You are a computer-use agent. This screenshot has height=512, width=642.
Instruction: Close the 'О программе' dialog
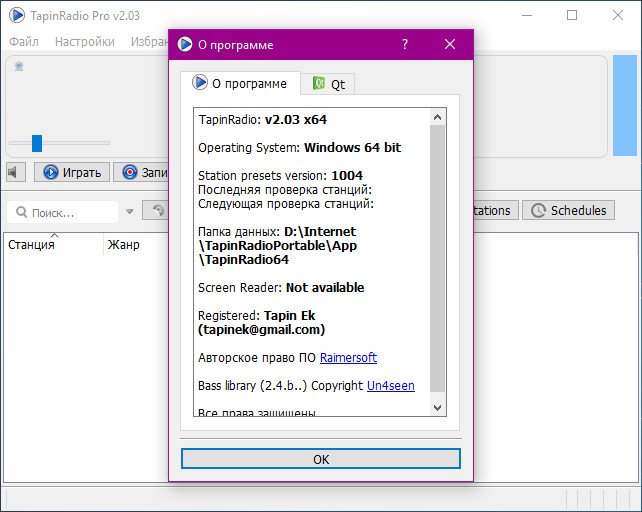(450, 44)
